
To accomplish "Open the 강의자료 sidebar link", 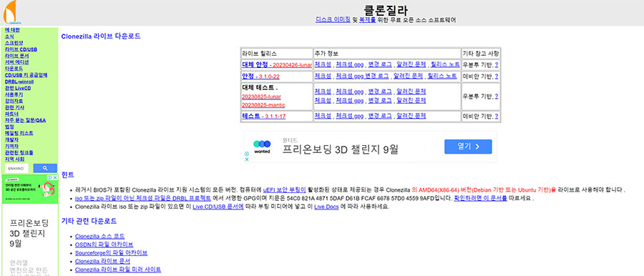I will (x=14, y=101).
